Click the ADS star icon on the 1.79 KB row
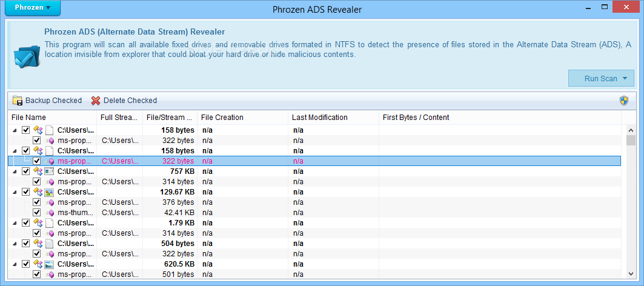 [38, 223]
